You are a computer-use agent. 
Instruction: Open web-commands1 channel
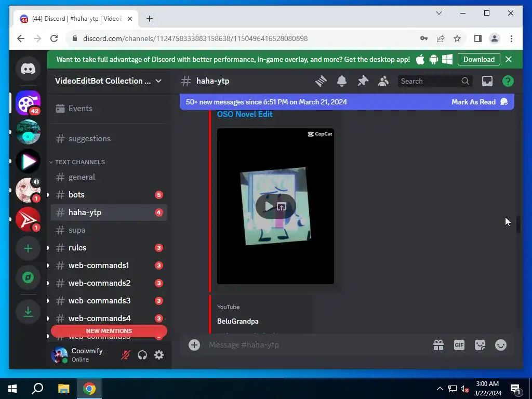[x=109, y=265]
